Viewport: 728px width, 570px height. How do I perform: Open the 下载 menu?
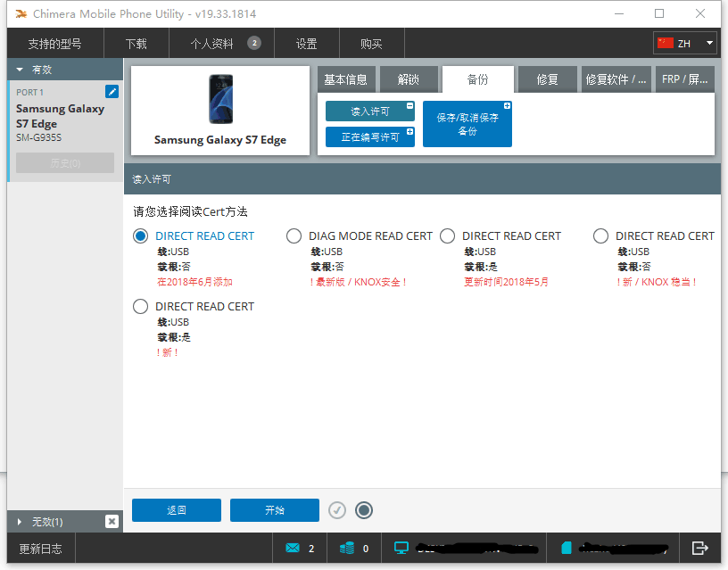click(136, 44)
